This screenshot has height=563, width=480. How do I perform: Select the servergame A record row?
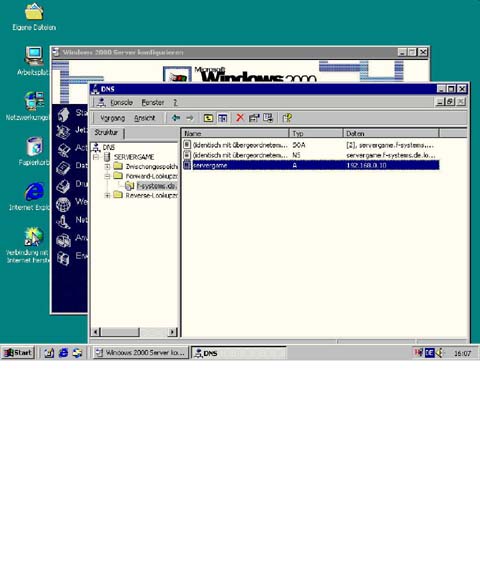tap(311, 165)
